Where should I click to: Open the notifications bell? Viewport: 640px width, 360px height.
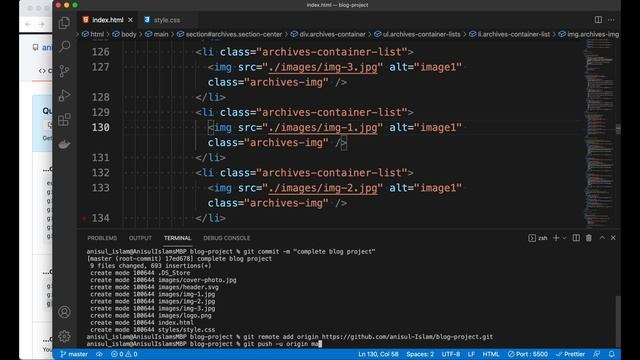[x=611, y=354]
